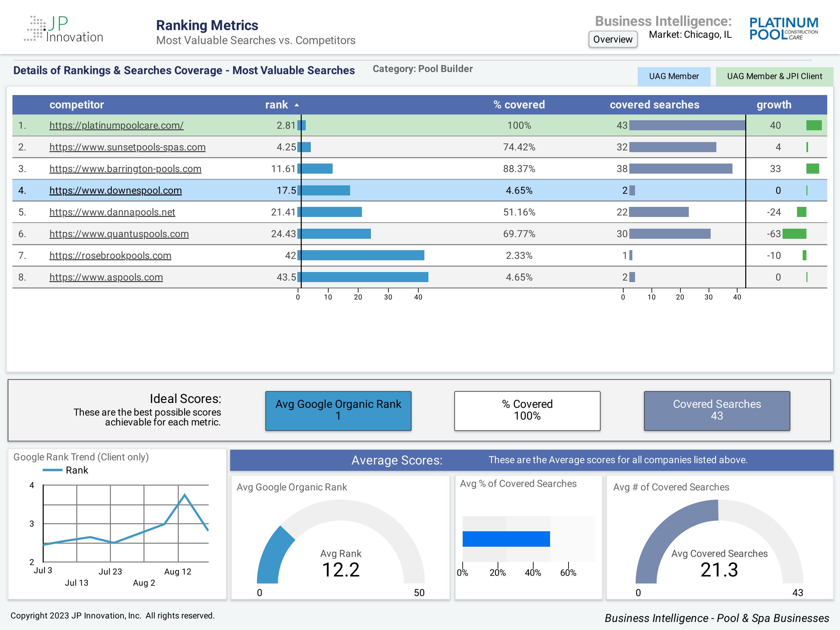Click the 69.77% covered cell
This screenshot has height=630, width=840.
coord(519,233)
